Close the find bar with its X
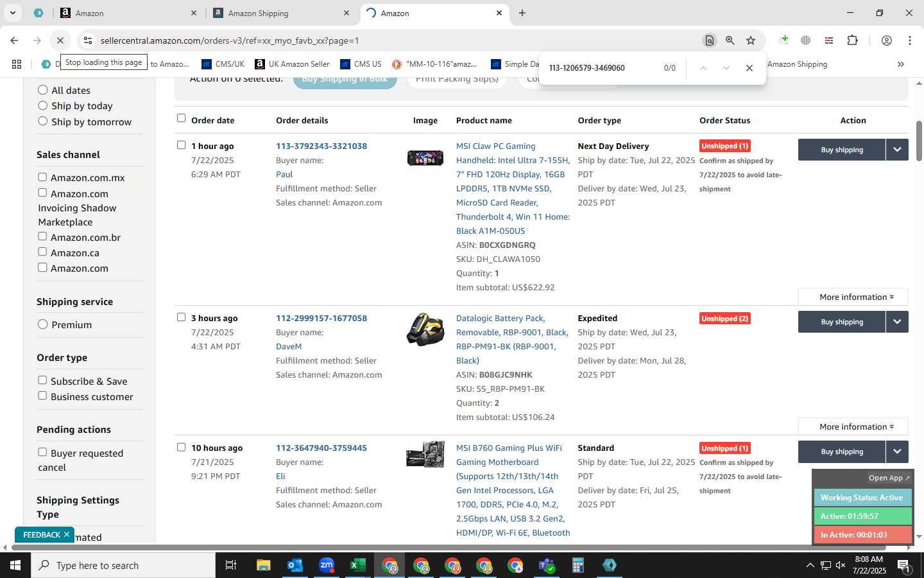924x578 pixels. coord(749,68)
